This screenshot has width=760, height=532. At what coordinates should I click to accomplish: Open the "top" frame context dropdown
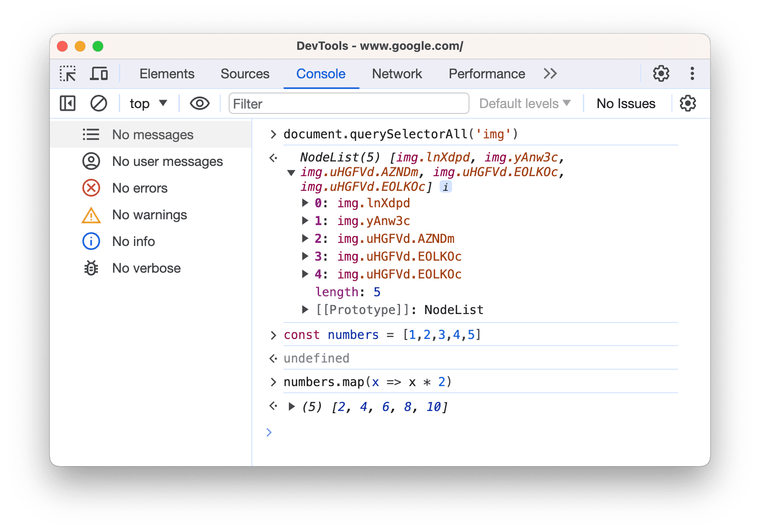148,103
